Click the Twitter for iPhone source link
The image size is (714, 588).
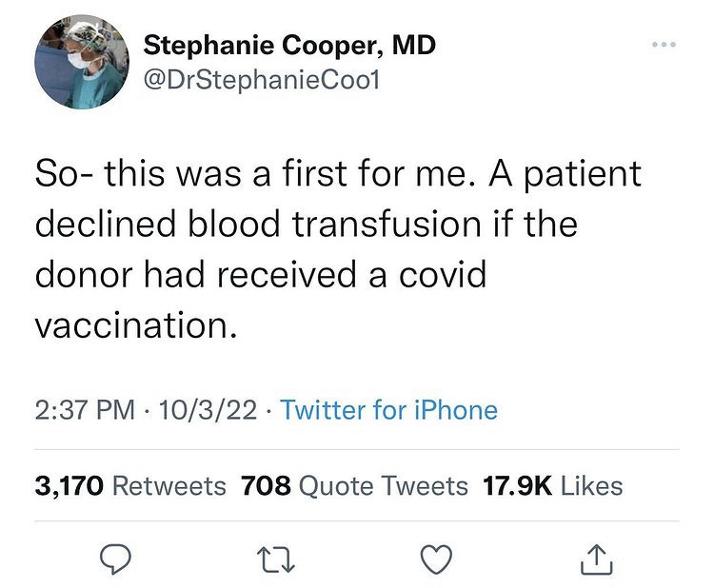(x=389, y=410)
